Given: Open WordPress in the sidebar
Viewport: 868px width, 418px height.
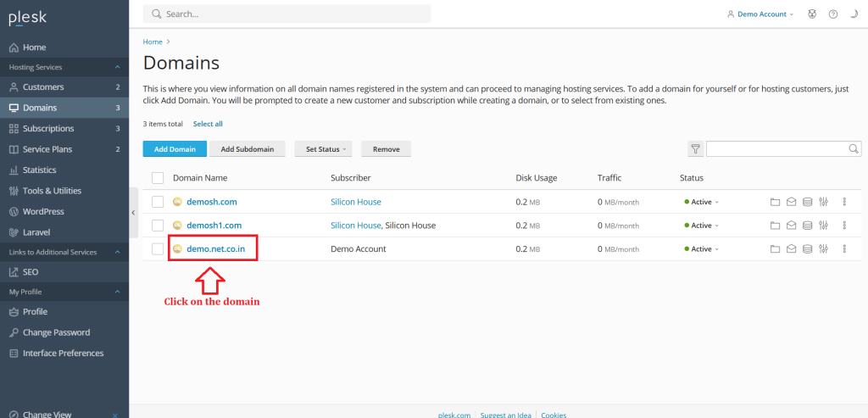Looking at the screenshot, I should [64, 211].
